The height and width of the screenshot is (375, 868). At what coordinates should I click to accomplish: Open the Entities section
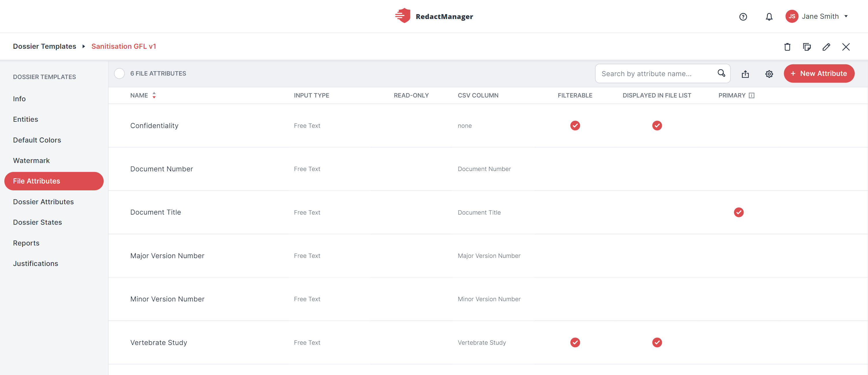[25, 119]
